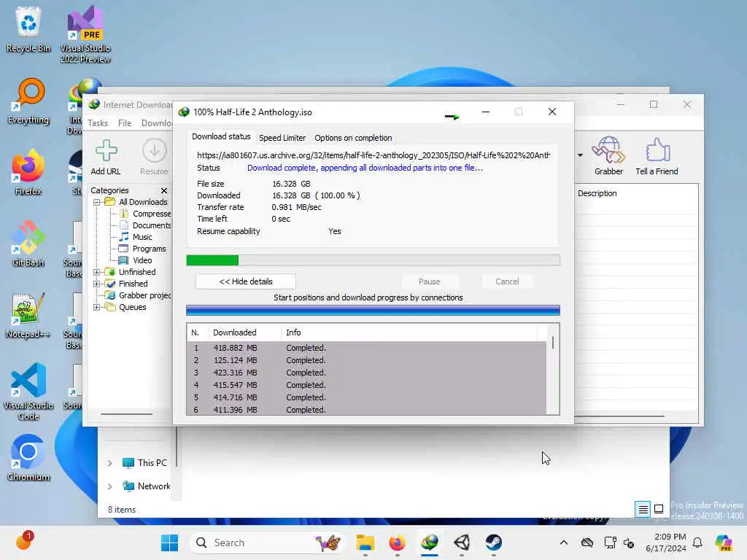Click the Windows Start button
The width and height of the screenshot is (747, 560).
169,542
